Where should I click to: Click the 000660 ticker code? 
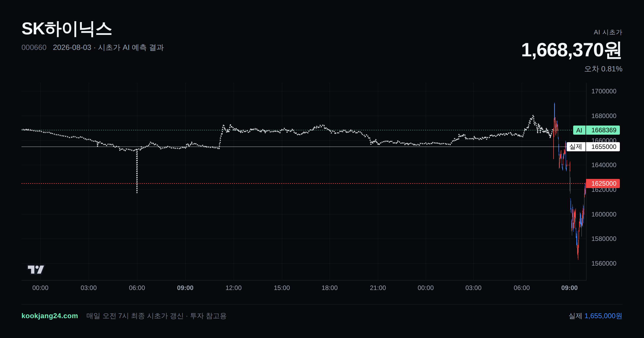[34, 47]
